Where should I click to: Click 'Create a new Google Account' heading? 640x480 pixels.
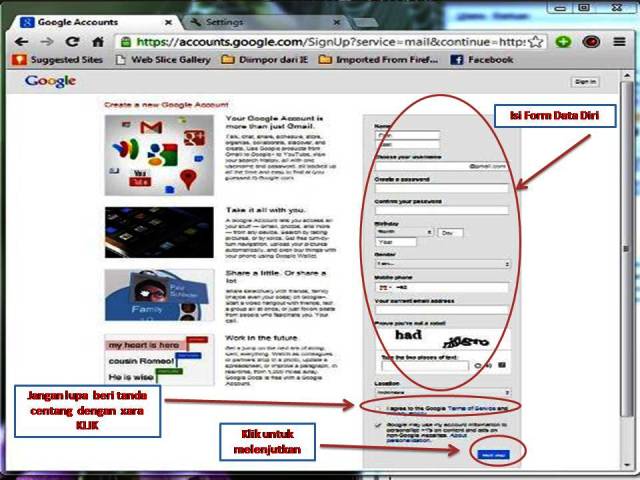click(166, 105)
